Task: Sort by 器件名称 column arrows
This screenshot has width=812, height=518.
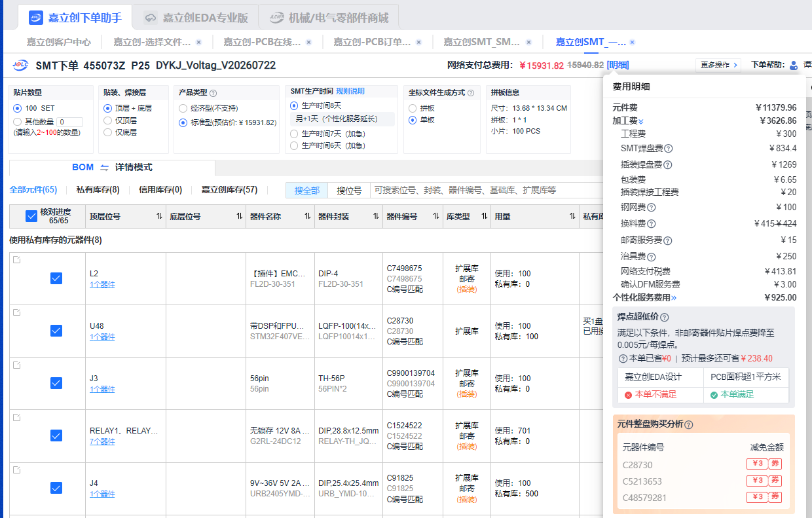Action: [307, 216]
